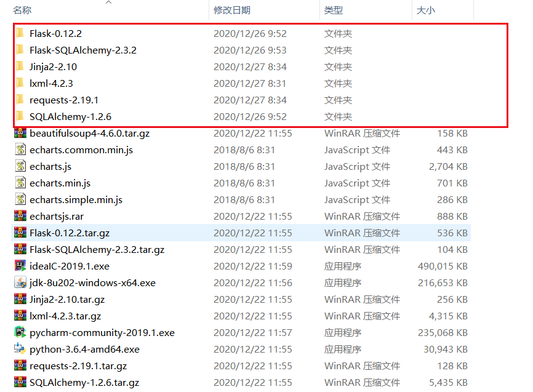Click the python-3.6.4-amd64.exe installer icon

coord(20,348)
